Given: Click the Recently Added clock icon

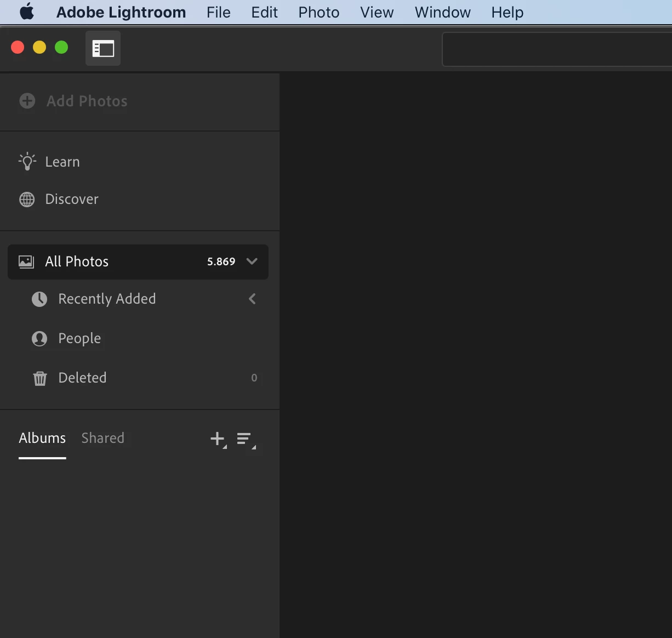Looking at the screenshot, I should (x=39, y=299).
